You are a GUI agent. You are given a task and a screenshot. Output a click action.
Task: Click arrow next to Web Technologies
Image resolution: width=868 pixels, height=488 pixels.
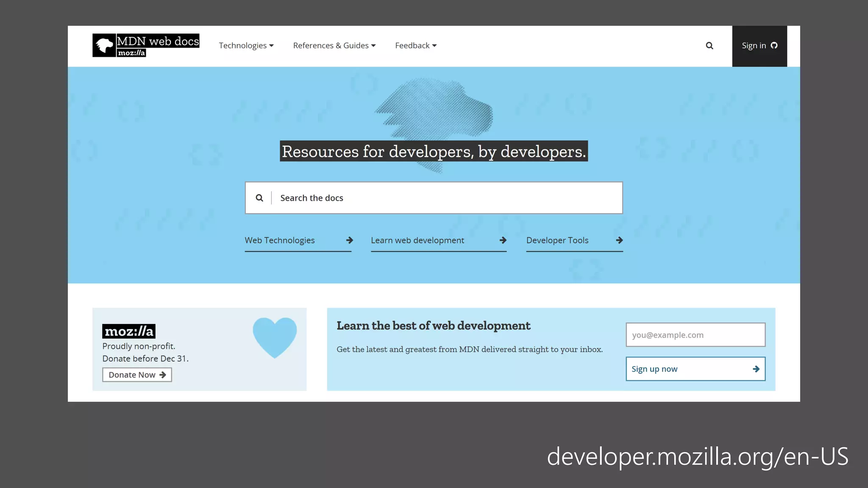pos(349,240)
